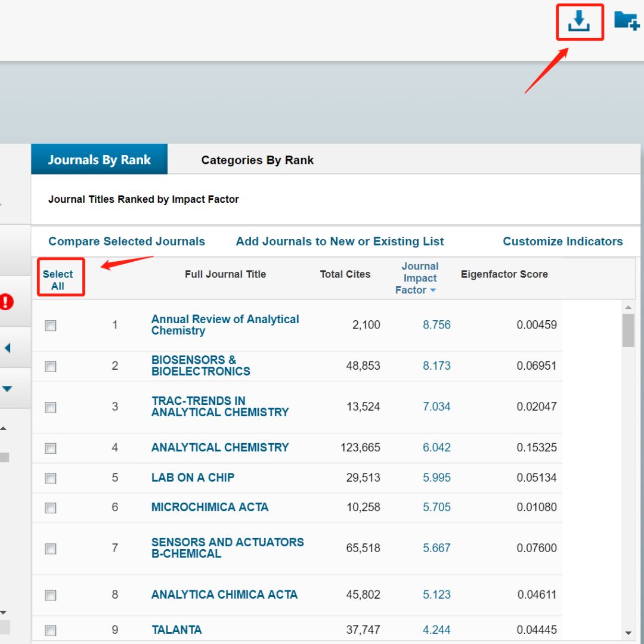The height and width of the screenshot is (644, 644).
Task: Click the table scrollbar's up arrow
Action: point(628,308)
